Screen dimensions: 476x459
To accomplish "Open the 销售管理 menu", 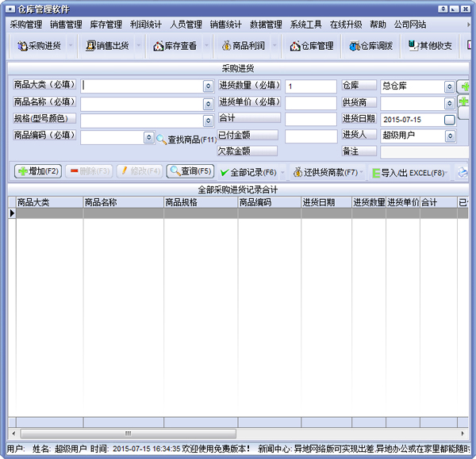I will (66, 25).
